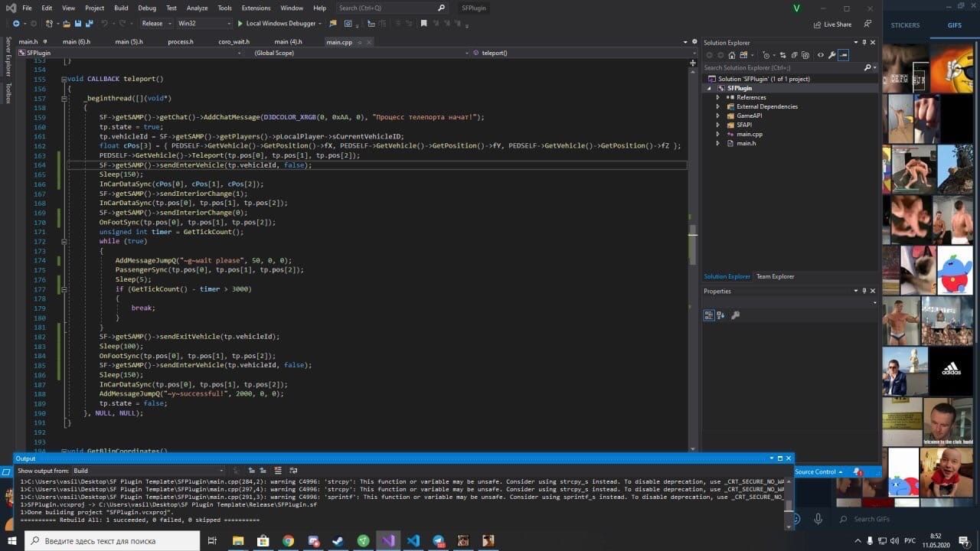Start Local Windows Debugger play icon
This screenshot has height=551, width=980.
tap(240, 24)
